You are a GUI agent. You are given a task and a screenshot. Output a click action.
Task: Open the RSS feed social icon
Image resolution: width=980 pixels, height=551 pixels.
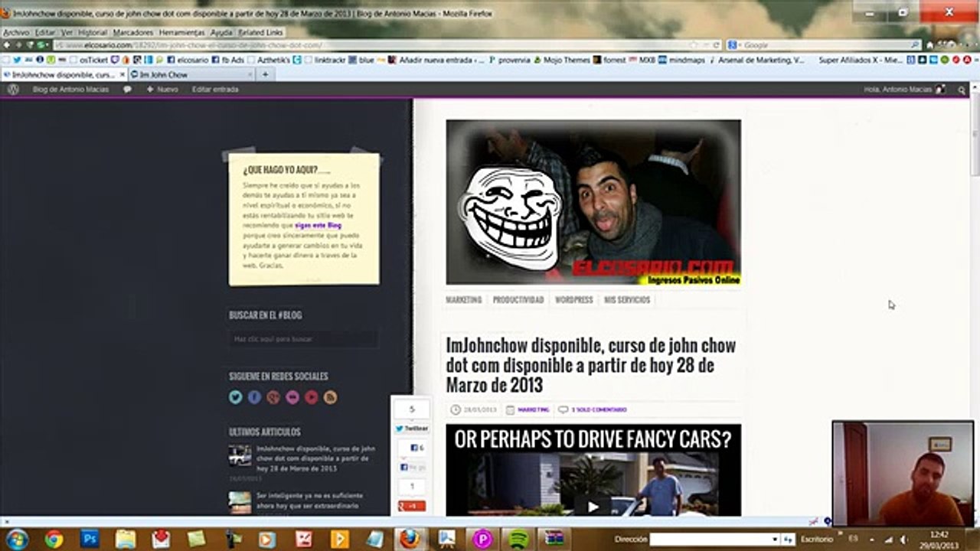330,397
